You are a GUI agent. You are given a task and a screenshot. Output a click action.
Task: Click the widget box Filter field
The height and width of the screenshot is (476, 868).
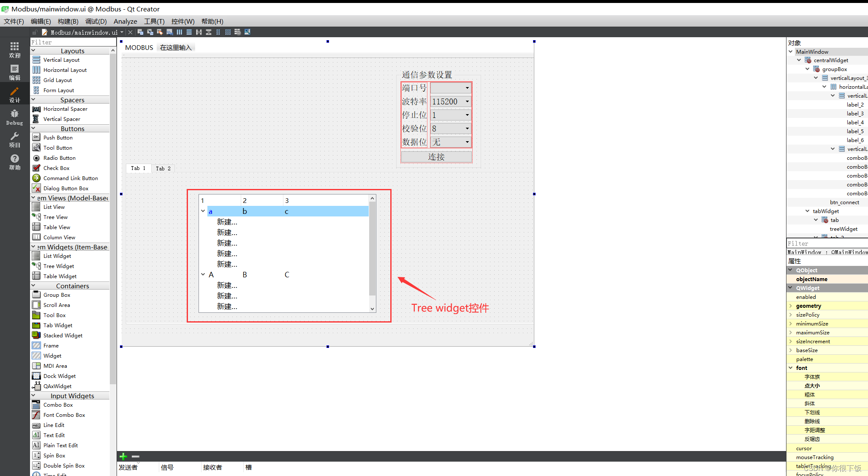tap(72, 42)
